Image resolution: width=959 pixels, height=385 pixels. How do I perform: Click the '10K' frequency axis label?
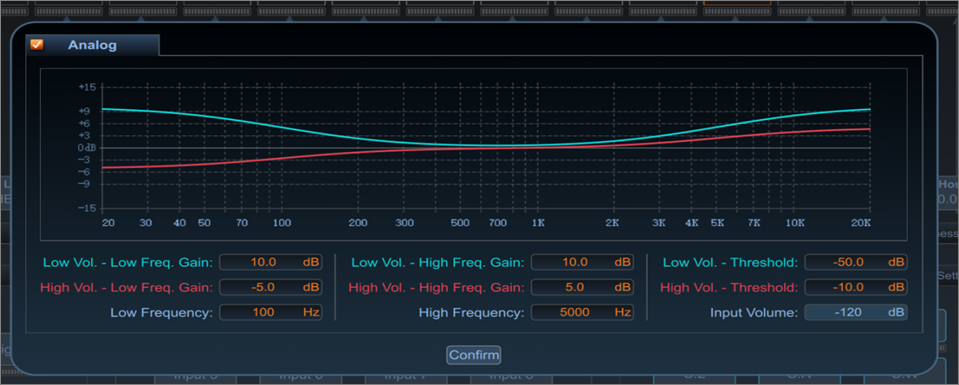coord(794,223)
